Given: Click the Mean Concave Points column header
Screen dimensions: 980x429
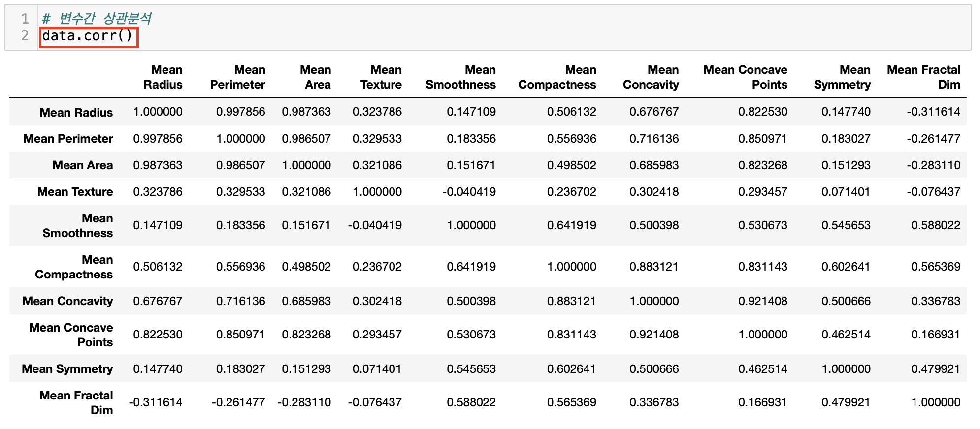Looking at the screenshot, I should (746, 77).
